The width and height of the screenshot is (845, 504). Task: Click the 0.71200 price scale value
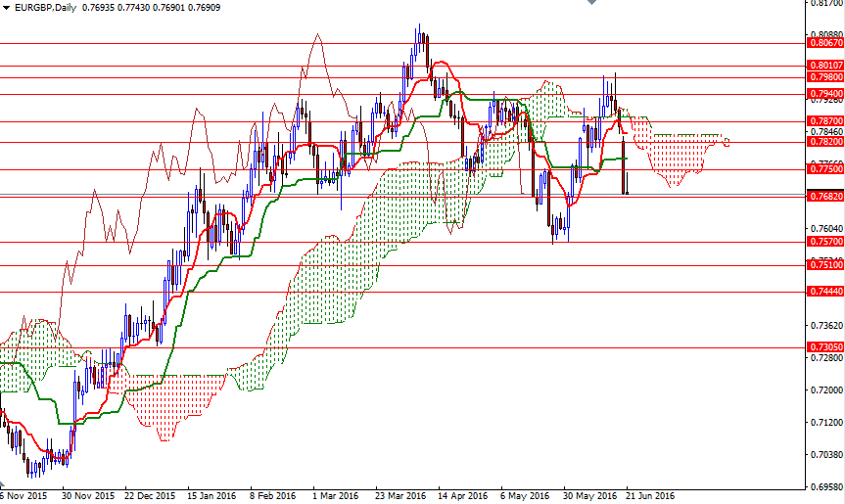tap(826, 423)
